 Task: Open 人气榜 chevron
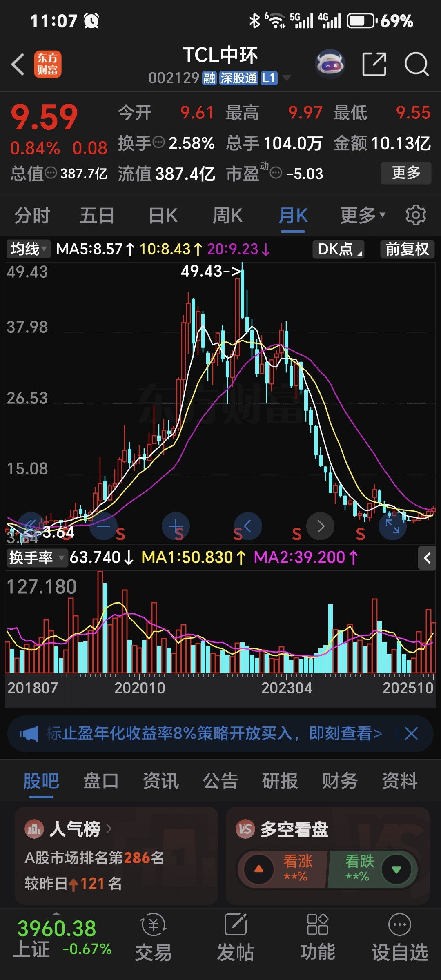coord(109,829)
